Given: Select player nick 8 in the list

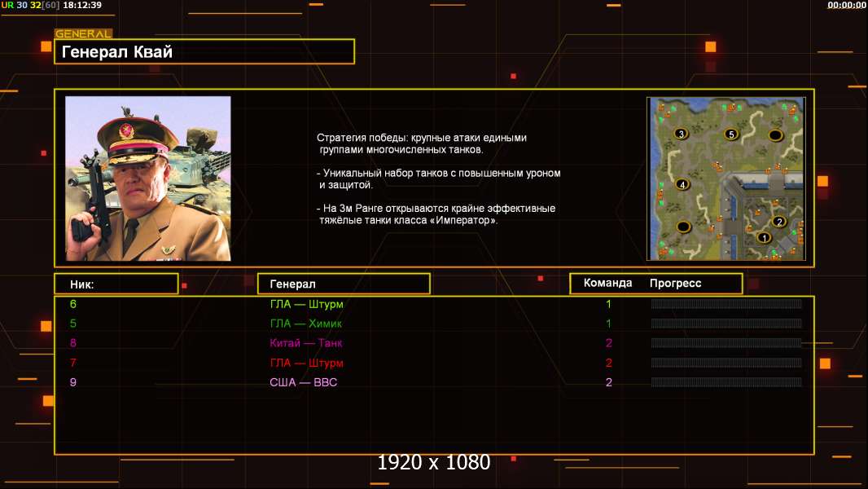Looking at the screenshot, I should point(73,343).
